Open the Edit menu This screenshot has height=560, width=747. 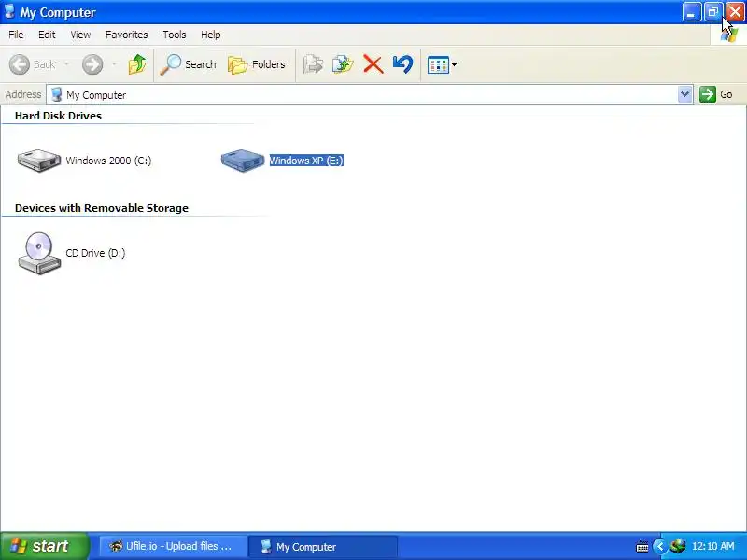click(x=47, y=35)
